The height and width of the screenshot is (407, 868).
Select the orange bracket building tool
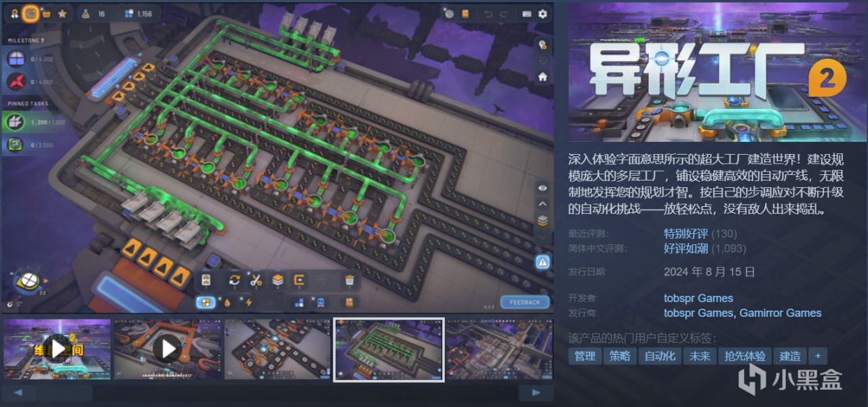click(298, 280)
